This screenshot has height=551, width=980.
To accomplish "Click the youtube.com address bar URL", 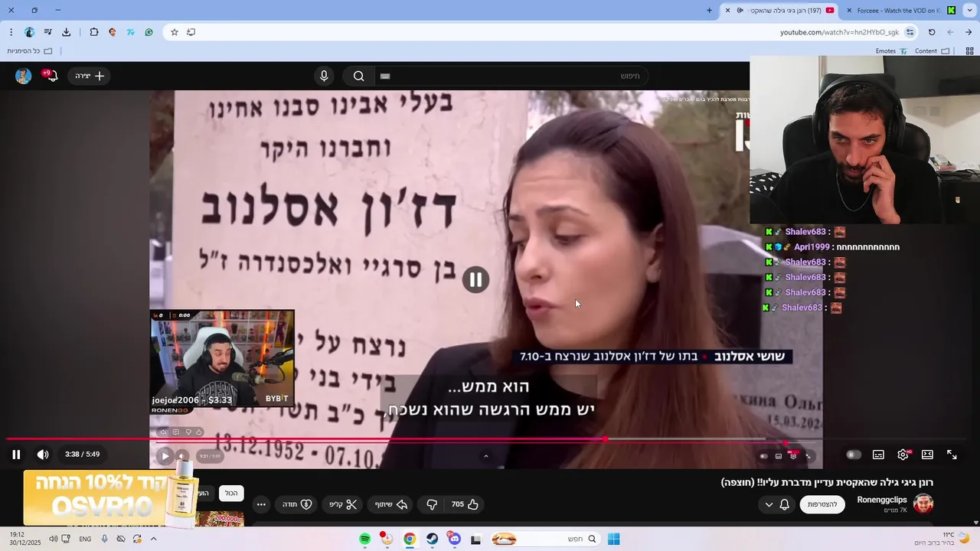I will (x=839, y=32).
